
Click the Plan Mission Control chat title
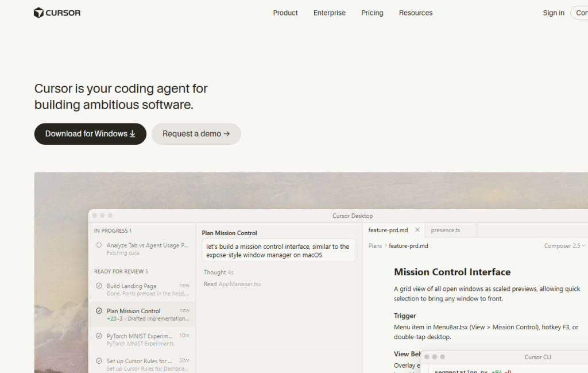click(230, 233)
